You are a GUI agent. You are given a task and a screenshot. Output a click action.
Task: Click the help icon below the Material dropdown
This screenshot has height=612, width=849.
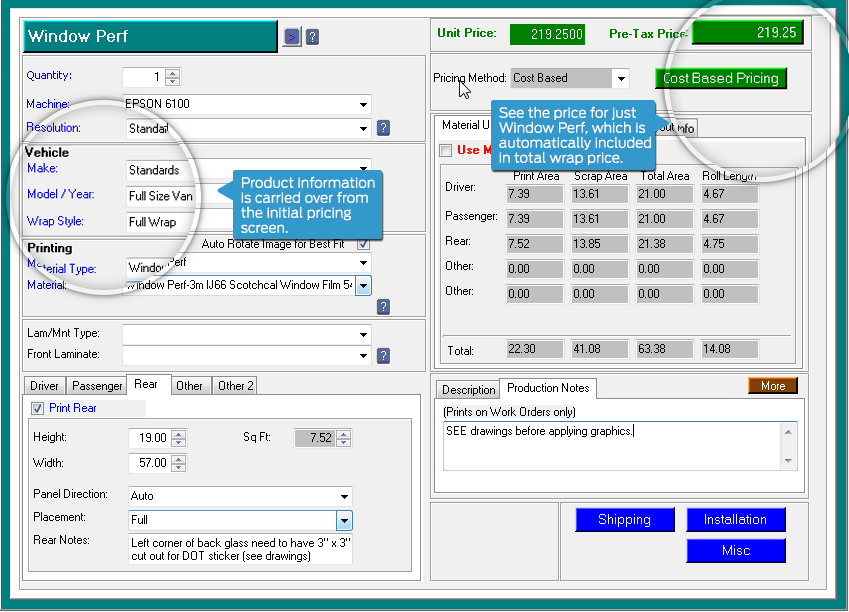(381, 306)
